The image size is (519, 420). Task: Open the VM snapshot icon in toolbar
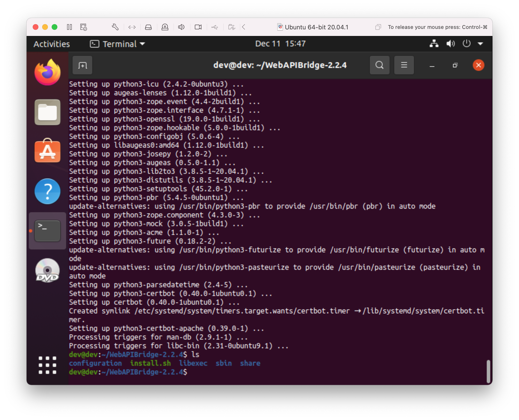coord(84,27)
